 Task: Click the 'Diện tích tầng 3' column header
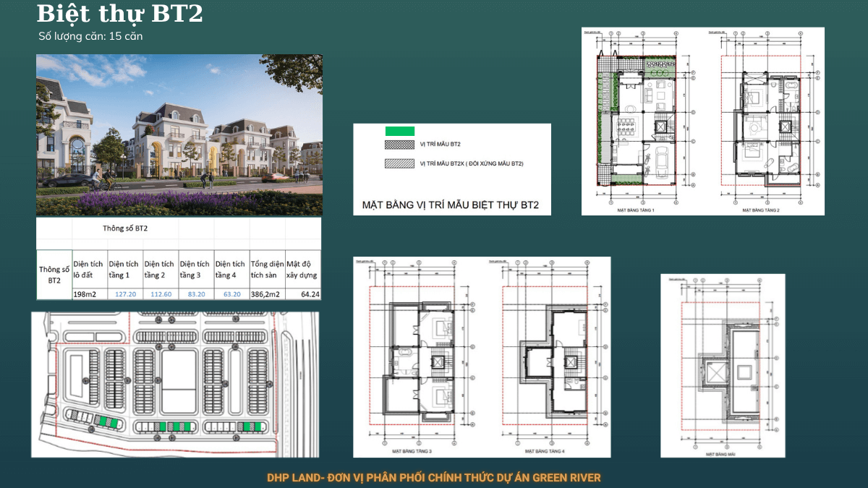[x=195, y=269]
